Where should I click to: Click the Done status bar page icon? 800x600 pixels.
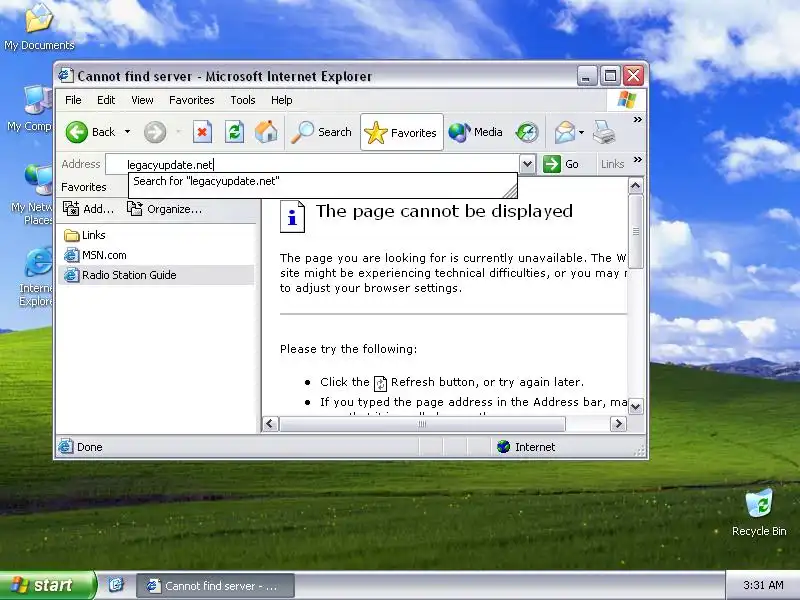pyautogui.click(x=65, y=447)
